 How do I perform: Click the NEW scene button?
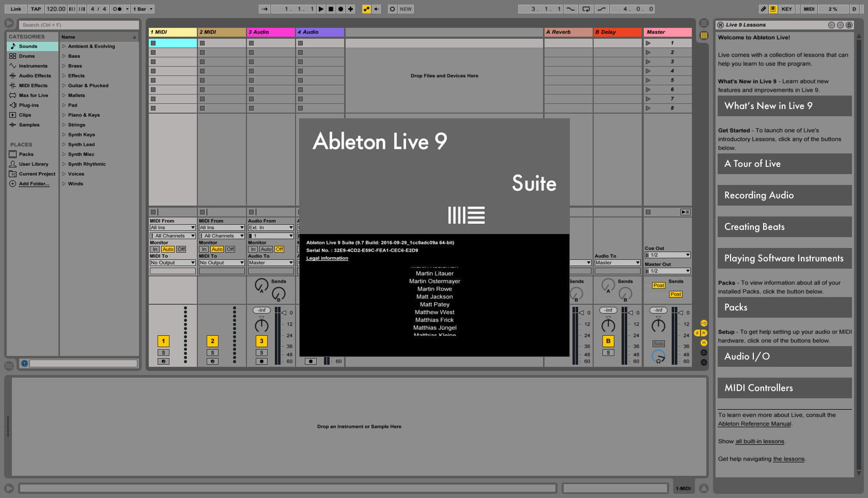tap(406, 9)
